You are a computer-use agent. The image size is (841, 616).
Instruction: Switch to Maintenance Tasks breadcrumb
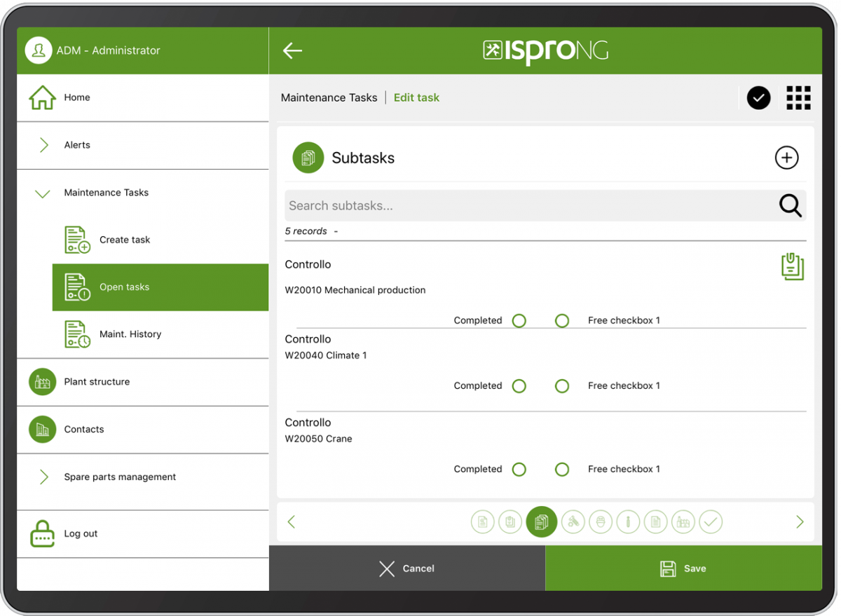click(x=329, y=97)
